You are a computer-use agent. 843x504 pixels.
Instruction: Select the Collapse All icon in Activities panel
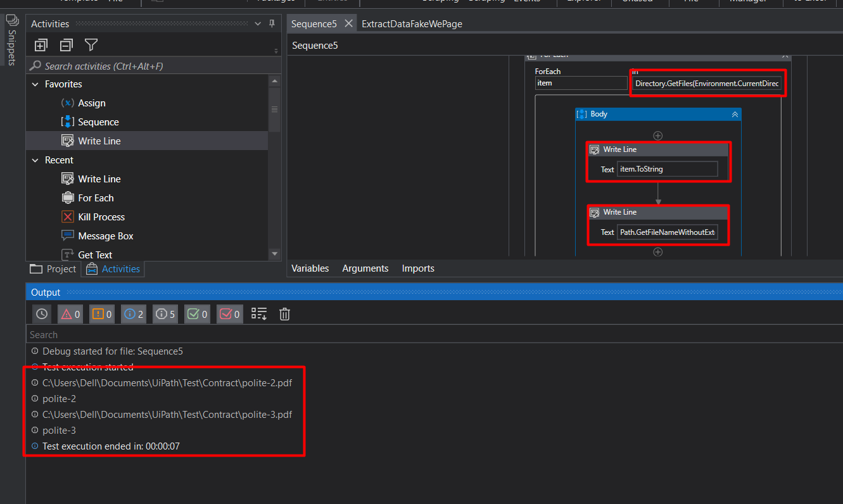(66, 45)
